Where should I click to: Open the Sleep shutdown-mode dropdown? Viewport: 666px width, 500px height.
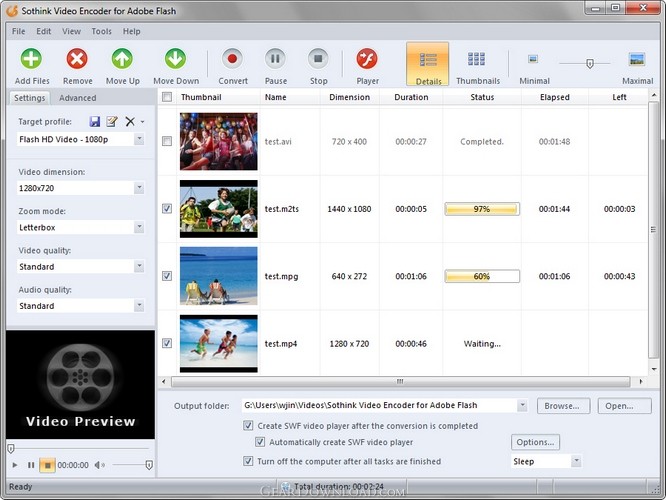576,461
